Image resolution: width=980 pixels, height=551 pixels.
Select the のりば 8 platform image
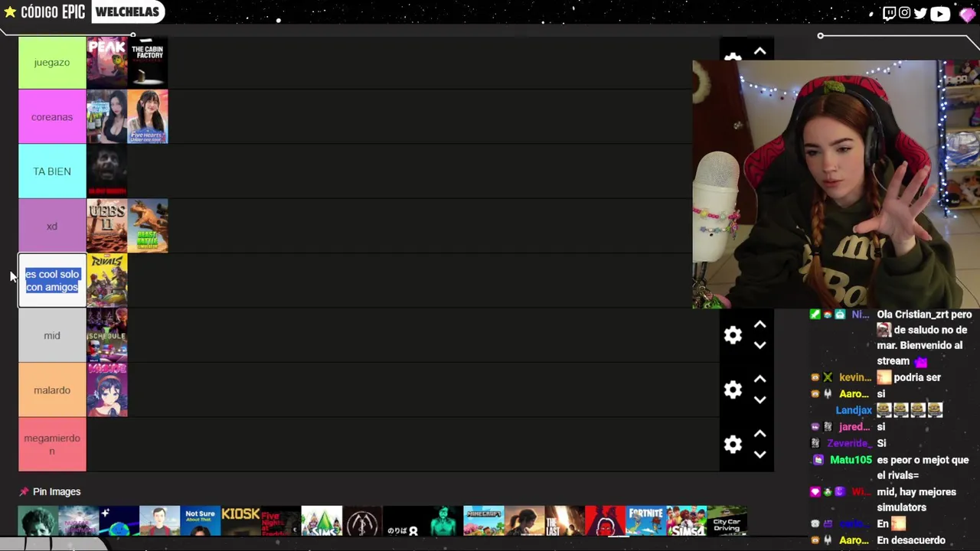tap(403, 520)
